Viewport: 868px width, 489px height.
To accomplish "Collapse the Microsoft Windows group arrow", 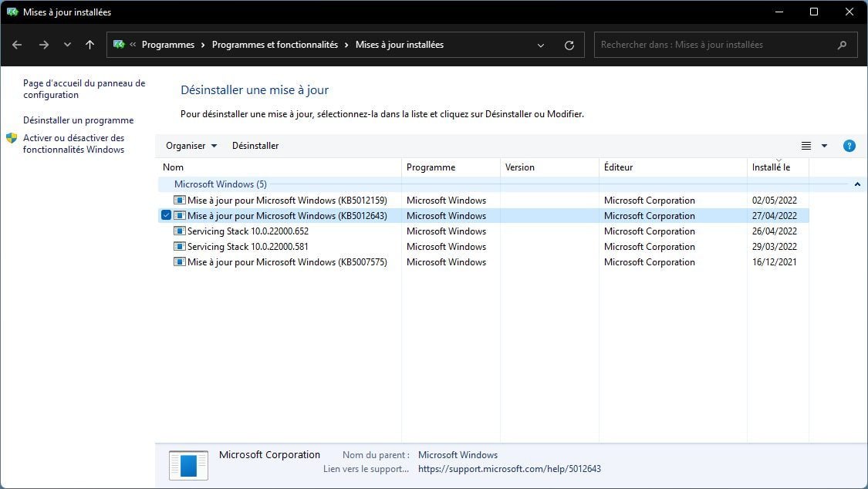I will tap(857, 184).
